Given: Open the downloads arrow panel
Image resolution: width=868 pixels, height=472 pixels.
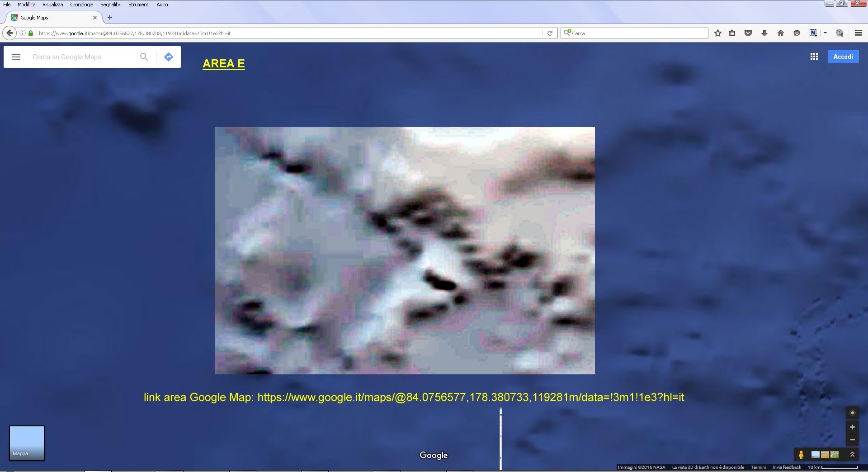Looking at the screenshot, I should coord(764,33).
